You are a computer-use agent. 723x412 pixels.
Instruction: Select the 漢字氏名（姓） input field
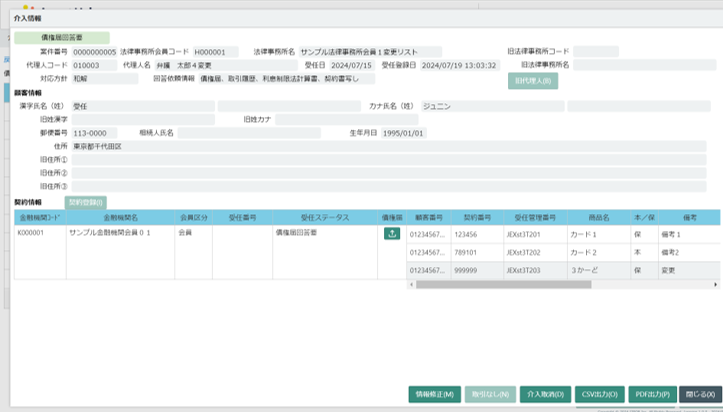point(142,105)
